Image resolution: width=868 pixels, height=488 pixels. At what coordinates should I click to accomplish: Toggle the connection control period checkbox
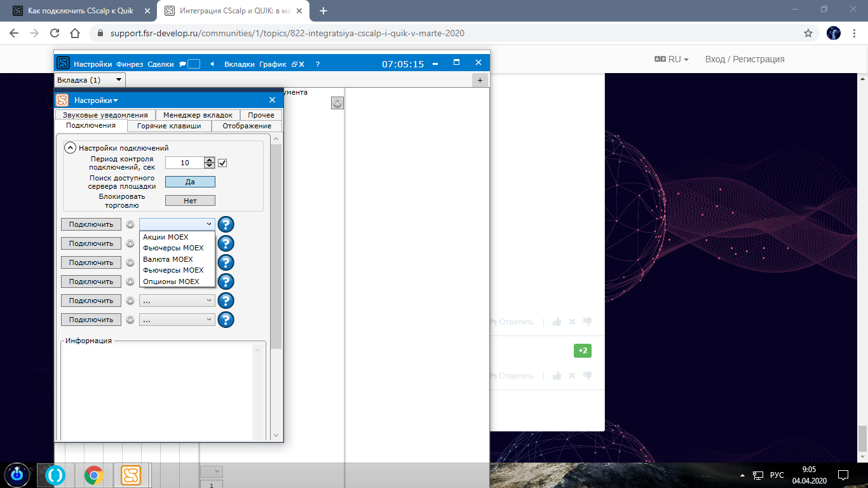pos(222,163)
